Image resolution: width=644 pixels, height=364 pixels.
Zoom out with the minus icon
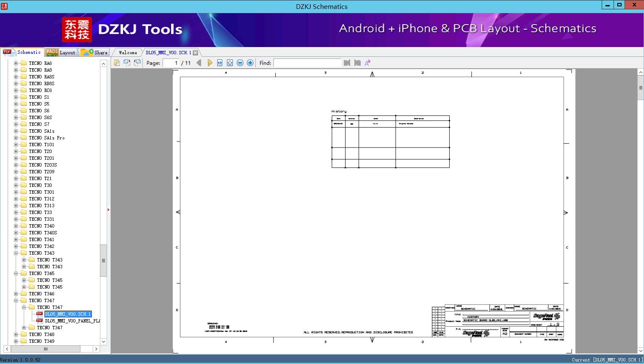point(240,63)
